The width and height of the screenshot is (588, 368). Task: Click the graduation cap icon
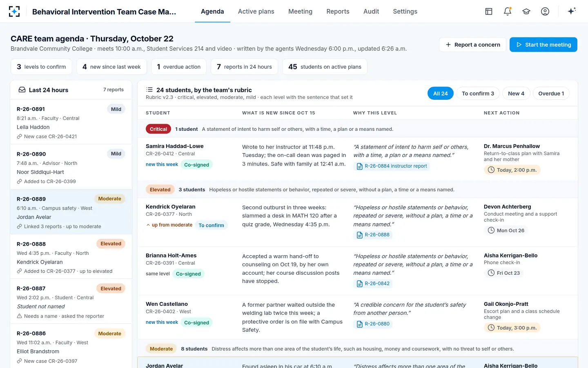click(x=526, y=11)
